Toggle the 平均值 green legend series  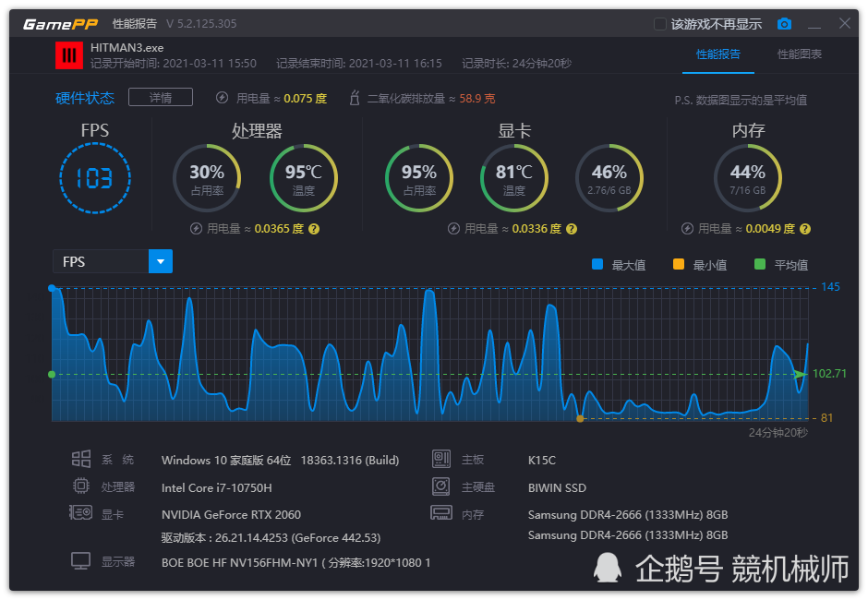coord(760,265)
